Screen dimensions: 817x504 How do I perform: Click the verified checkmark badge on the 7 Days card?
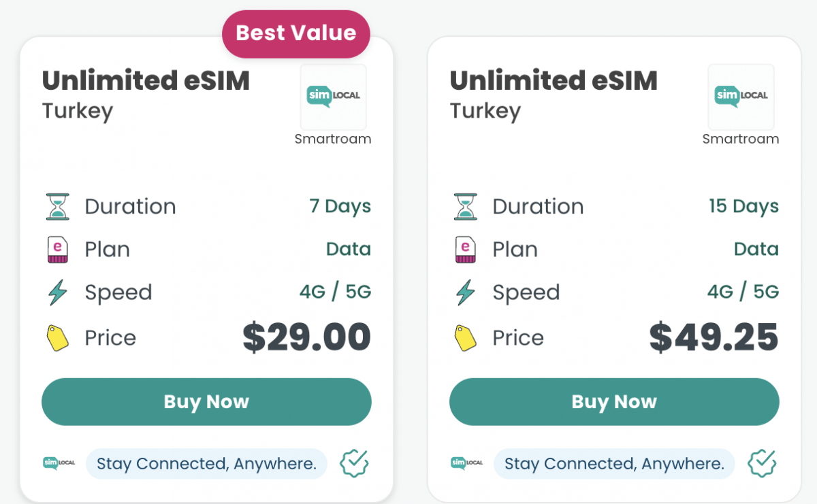pos(355,464)
